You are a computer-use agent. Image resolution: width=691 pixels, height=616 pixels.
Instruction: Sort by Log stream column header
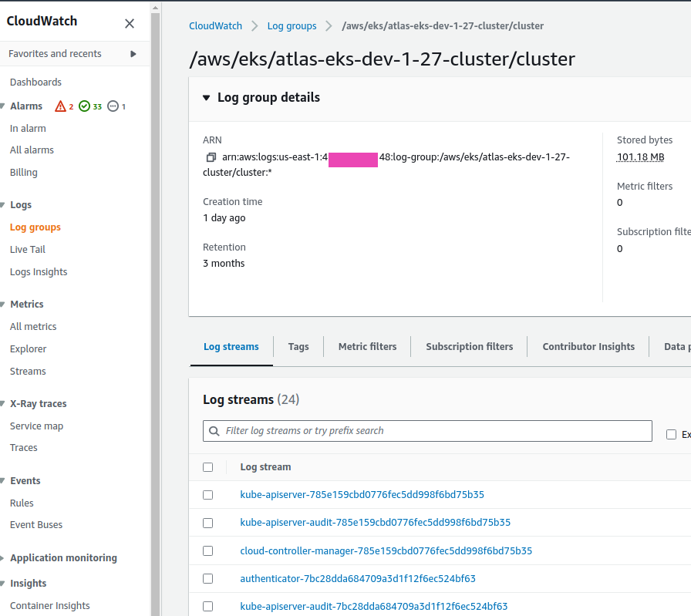(266, 467)
